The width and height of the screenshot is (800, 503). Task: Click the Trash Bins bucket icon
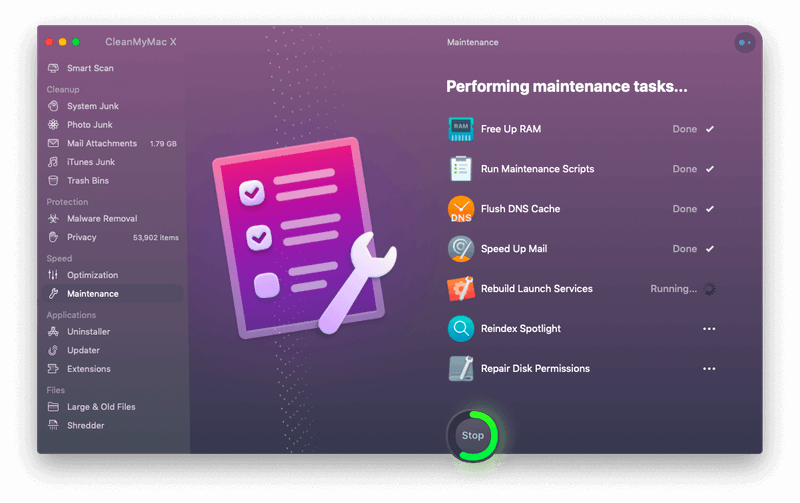[x=53, y=181]
